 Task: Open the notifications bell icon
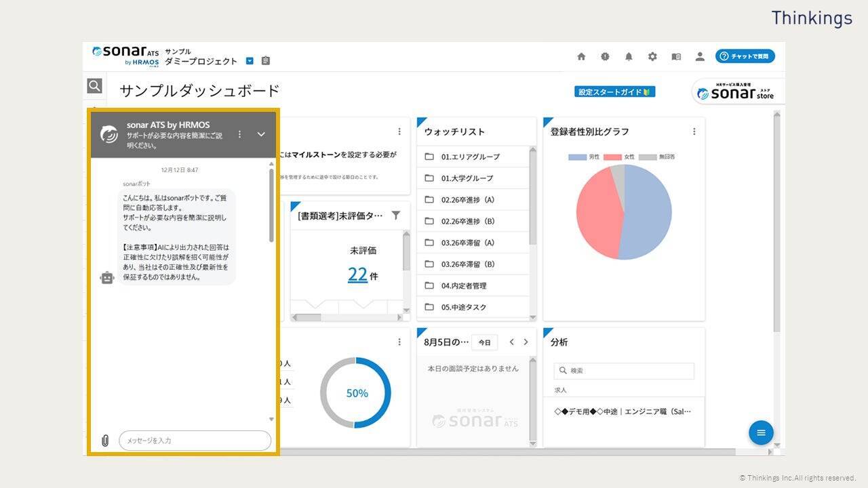tap(629, 57)
